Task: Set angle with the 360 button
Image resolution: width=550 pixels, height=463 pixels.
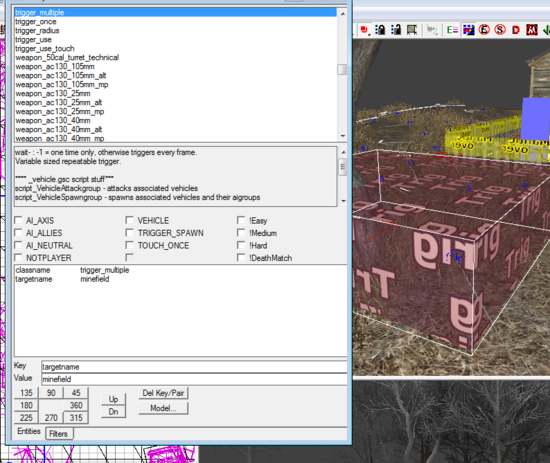Action: tap(76, 405)
